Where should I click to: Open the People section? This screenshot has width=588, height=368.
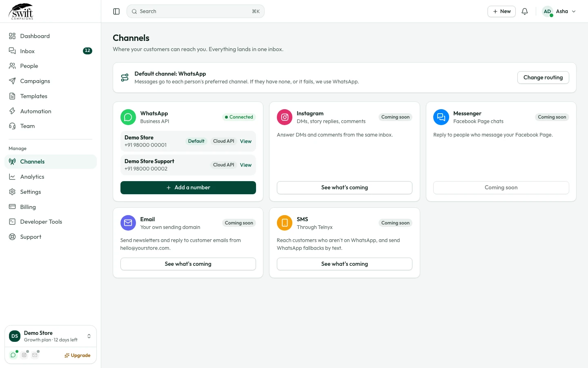pos(51,66)
